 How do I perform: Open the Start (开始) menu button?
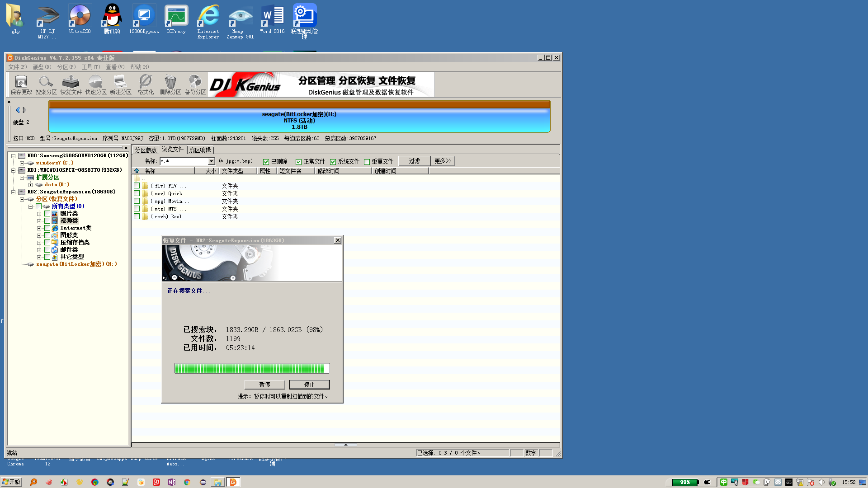11,482
